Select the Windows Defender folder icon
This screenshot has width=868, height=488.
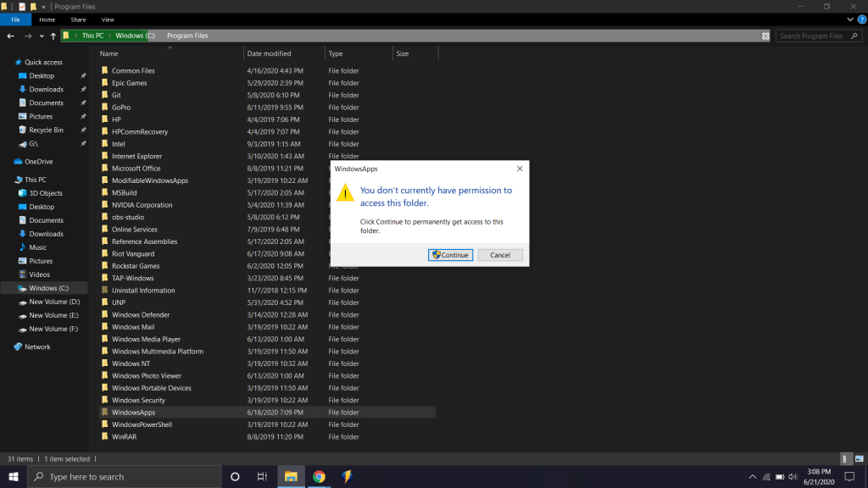pyautogui.click(x=104, y=314)
